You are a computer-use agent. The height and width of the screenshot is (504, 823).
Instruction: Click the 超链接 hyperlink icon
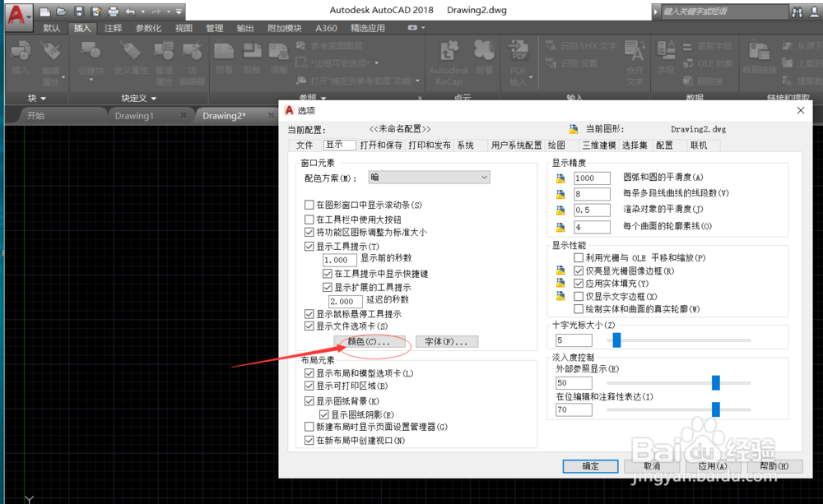[x=688, y=81]
